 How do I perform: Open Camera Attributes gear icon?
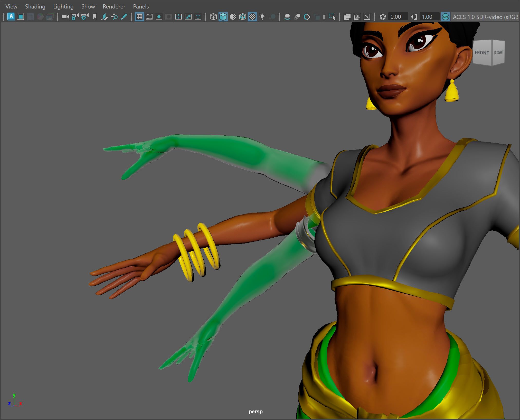pyautogui.click(x=85, y=17)
